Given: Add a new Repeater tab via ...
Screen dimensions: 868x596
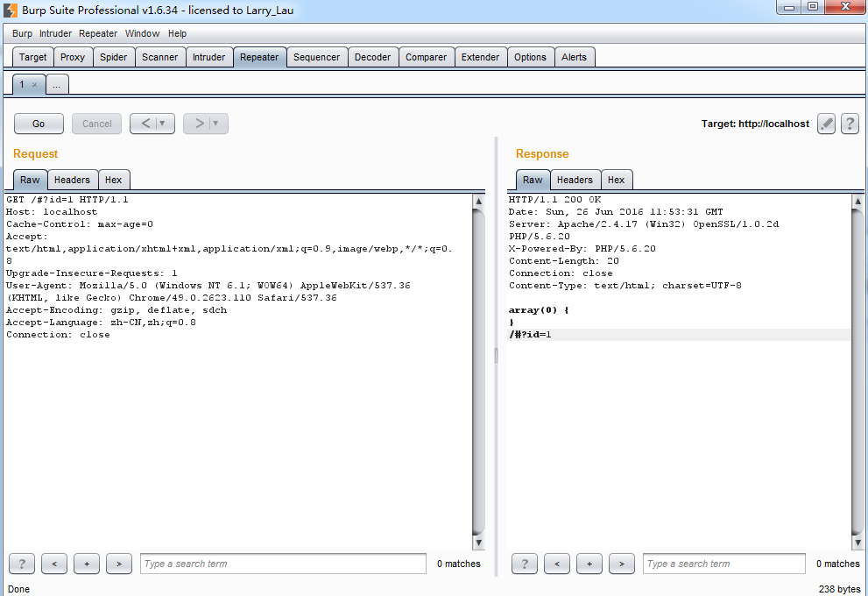Looking at the screenshot, I should click(x=56, y=85).
